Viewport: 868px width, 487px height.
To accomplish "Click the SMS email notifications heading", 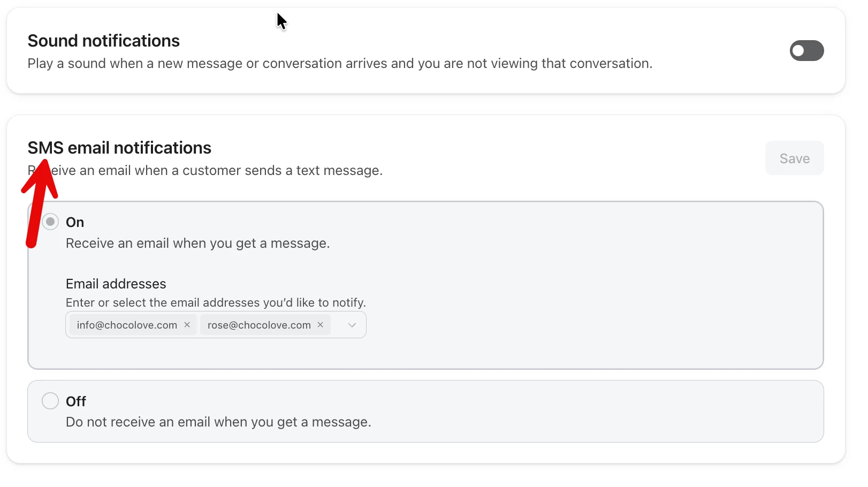I will coord(119,148).
